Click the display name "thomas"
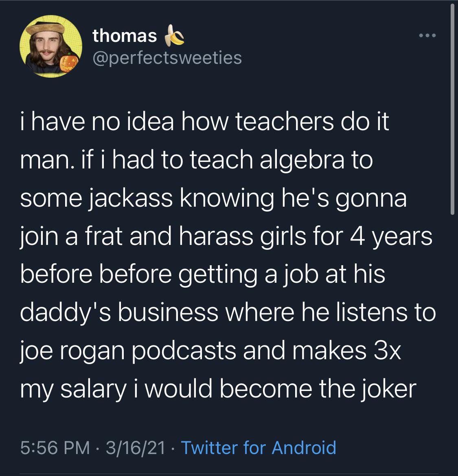Viewport: 458px width, 476px height. (125, 36)
